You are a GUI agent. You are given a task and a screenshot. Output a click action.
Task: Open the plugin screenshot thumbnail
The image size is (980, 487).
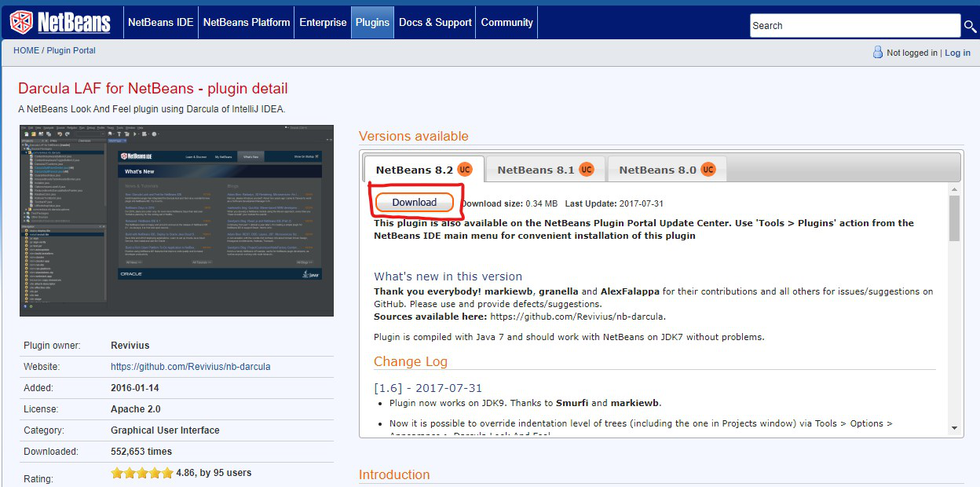click(177, 221)
